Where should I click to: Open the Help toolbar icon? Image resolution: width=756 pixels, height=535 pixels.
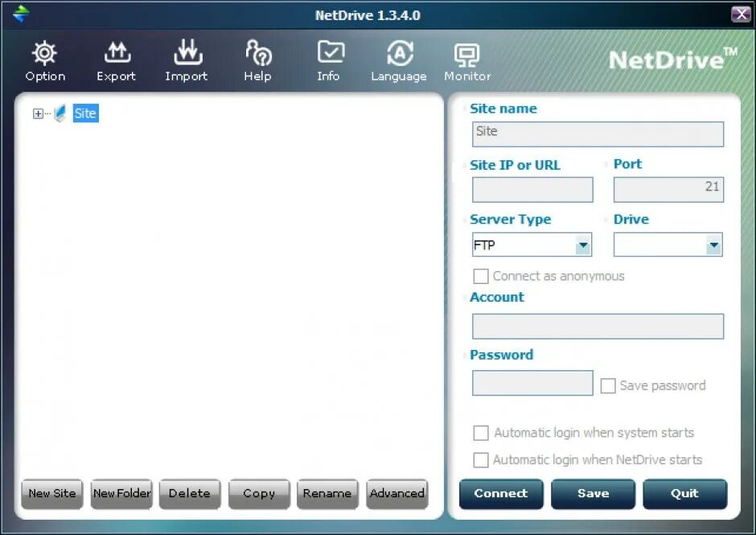click(258, 53)
